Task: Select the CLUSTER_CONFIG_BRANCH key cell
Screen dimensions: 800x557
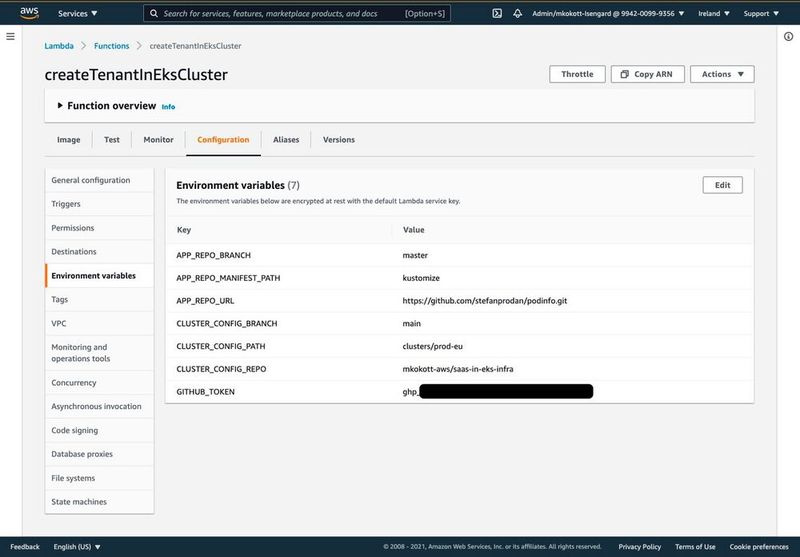Action: point(227,323)
